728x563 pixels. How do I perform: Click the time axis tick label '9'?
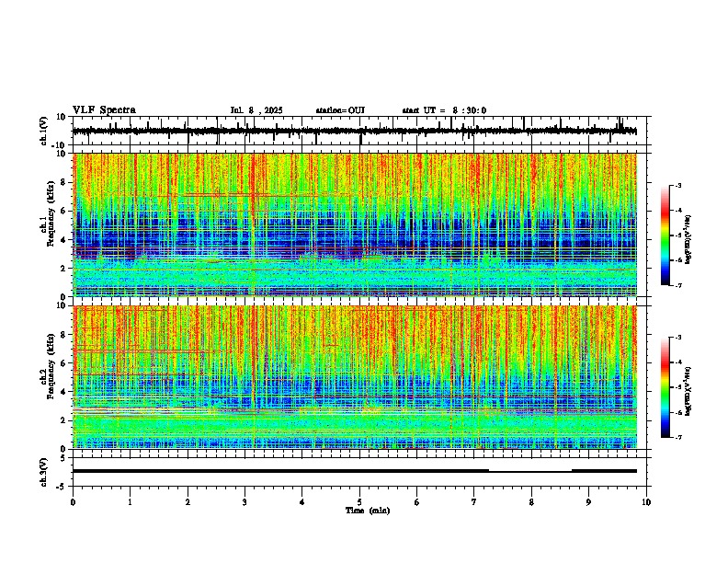pyautogui.click(x=588, y=502)
